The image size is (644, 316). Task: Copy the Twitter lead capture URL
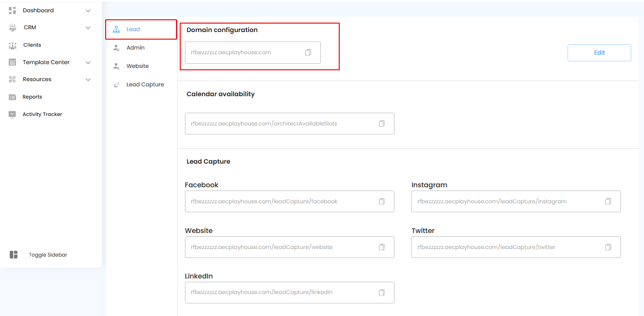608,247
